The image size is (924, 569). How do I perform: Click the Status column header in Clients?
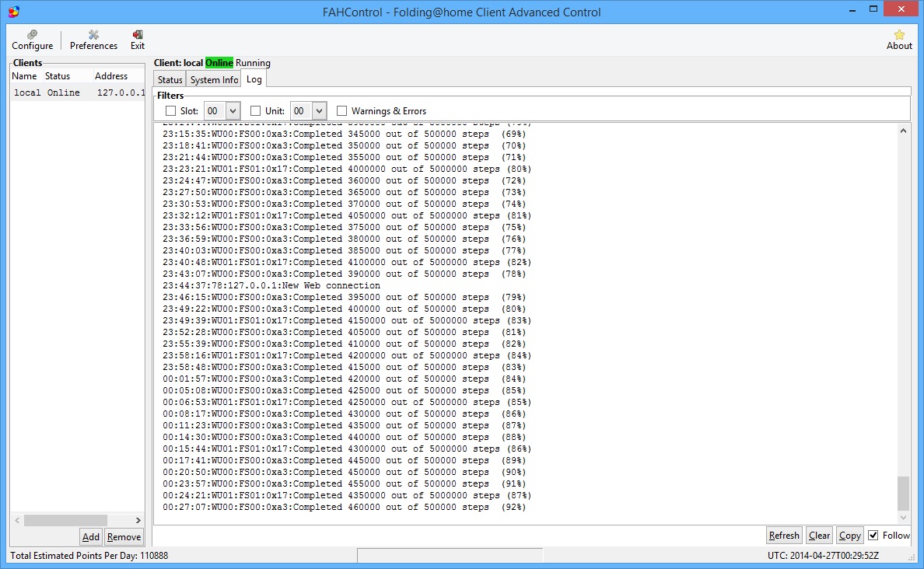(58, 76)
